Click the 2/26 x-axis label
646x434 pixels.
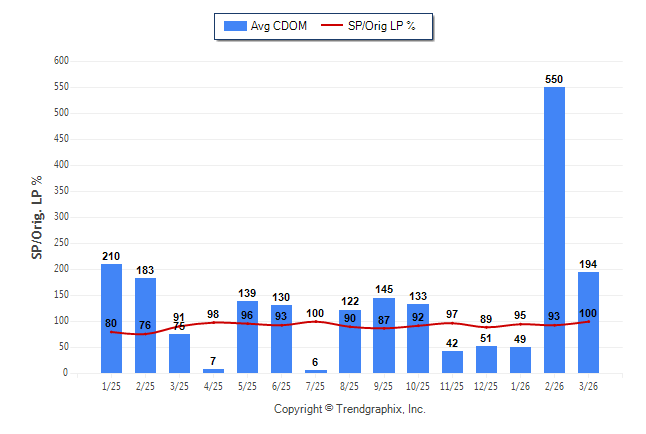[554, 385]
